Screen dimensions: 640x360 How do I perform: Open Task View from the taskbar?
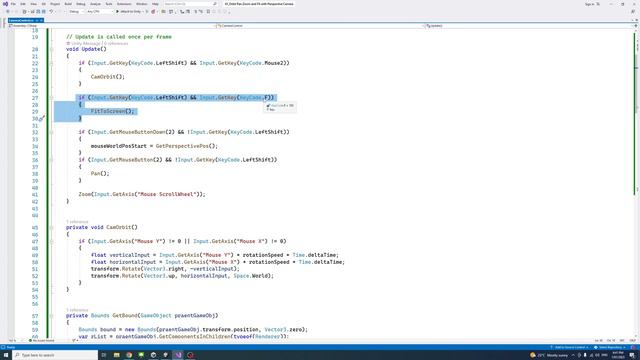[104, 355]
